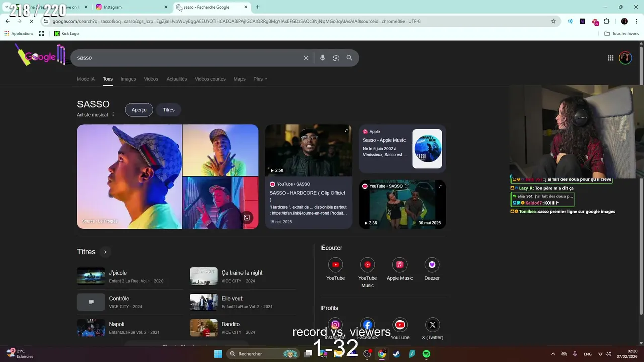The height and width of the screenshot is (362, 644).
Task: Open Google Lens image search icon
Action: click(x=336, y=58)
